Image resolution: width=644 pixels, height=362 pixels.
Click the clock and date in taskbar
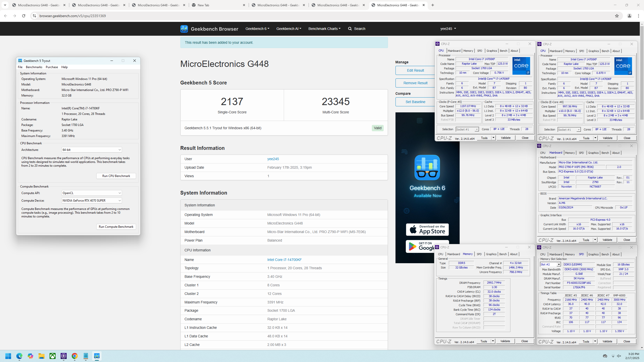click(x=632, y=356)
